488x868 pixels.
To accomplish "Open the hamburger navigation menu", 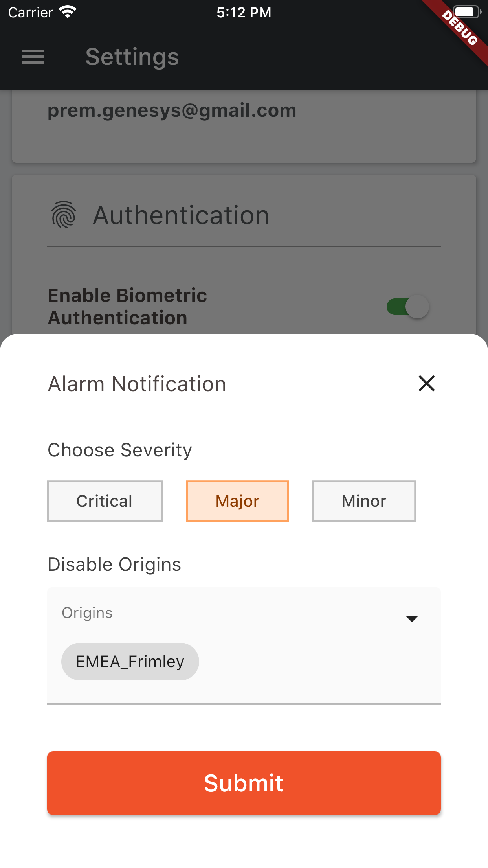I will (x=33, y=57).
